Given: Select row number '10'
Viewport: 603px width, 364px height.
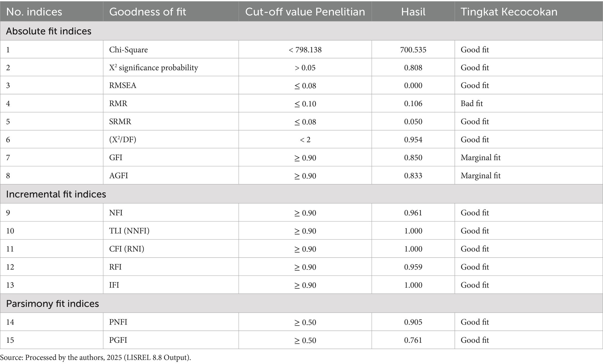Looking at the screenshot, I should pyautogui.click(x=10, y=231).
